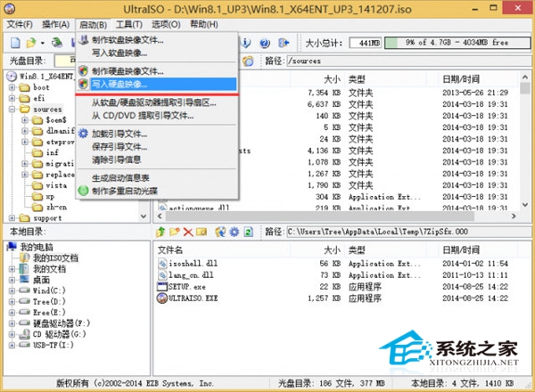Click the Exit door toolbar icon

[x=284, y=43]
